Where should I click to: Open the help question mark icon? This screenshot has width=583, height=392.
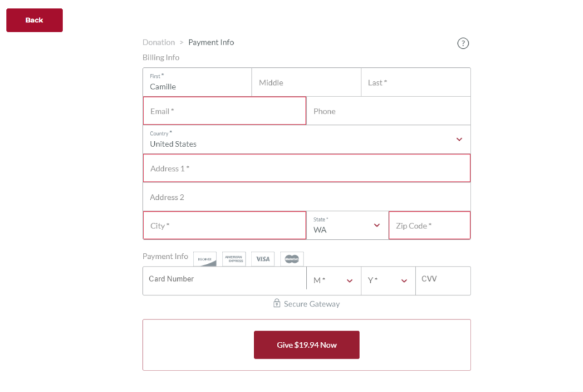pos(462,43)
